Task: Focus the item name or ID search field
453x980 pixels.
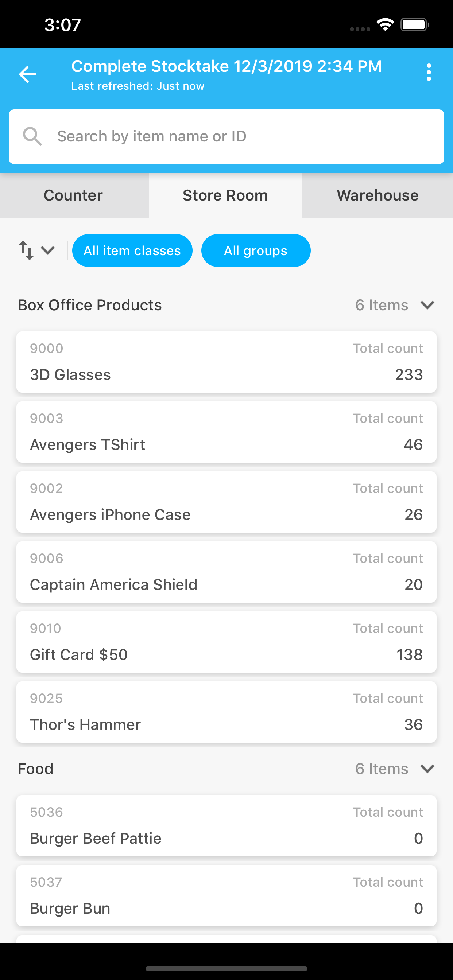Action: tap(226, 137)
